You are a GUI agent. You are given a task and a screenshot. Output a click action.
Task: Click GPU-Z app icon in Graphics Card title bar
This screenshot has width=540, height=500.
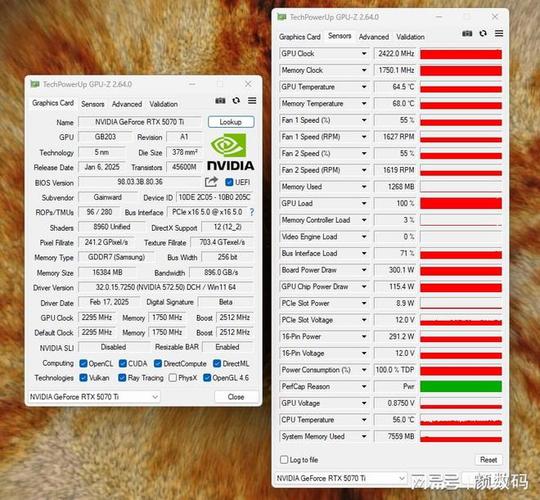35,84
